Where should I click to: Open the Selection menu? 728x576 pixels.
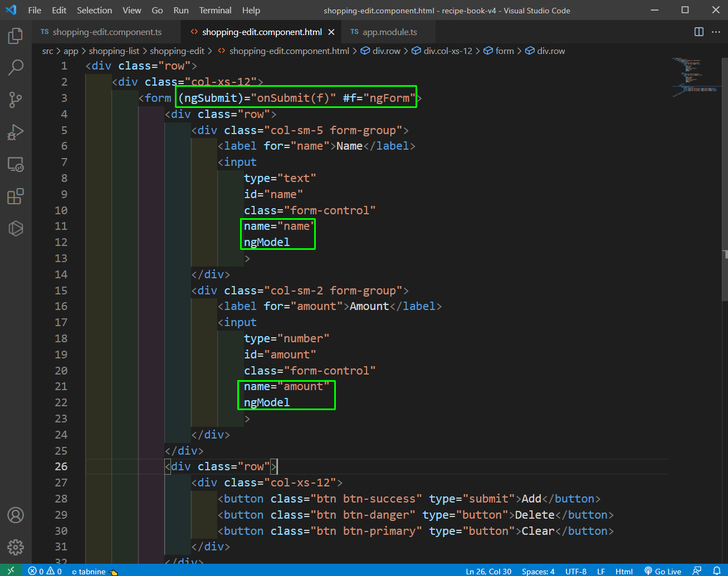[x=94, y=10]
